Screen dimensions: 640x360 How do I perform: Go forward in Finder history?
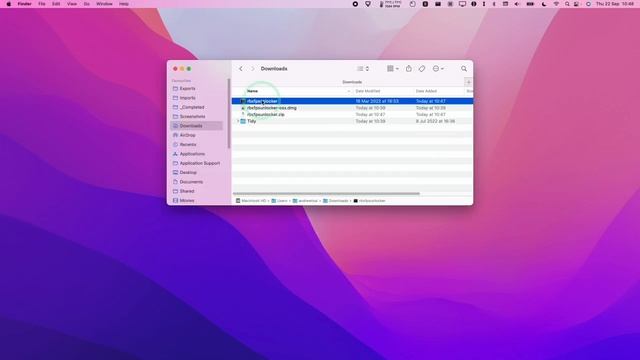click(x=253, y=69)
